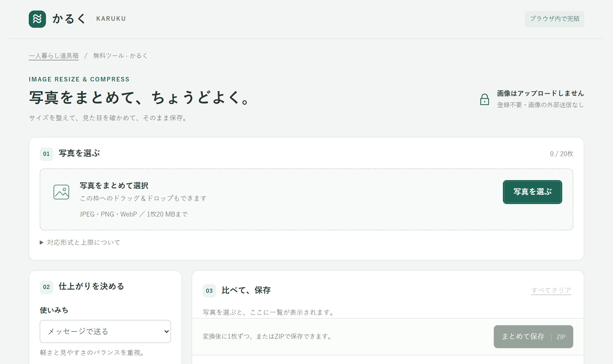
Task: Click the KARUKU romanized brand text
Action: [111, 19]
